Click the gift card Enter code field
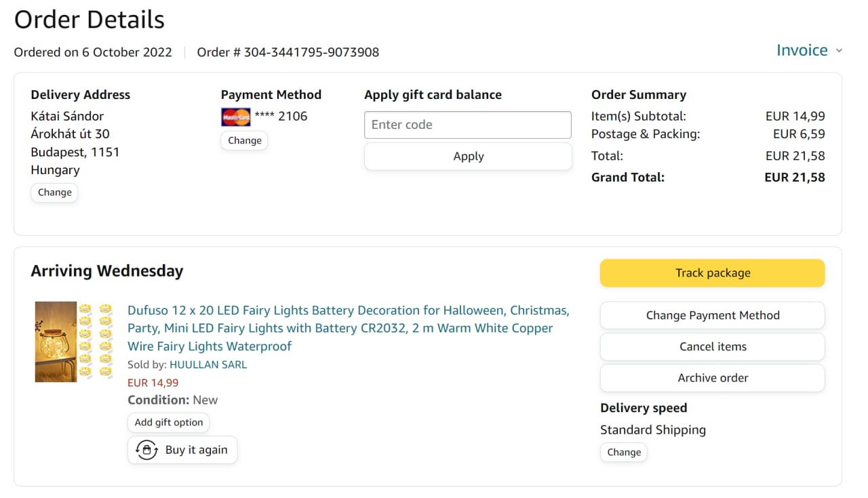Screen dimensions: 868x498 [468, 125]
